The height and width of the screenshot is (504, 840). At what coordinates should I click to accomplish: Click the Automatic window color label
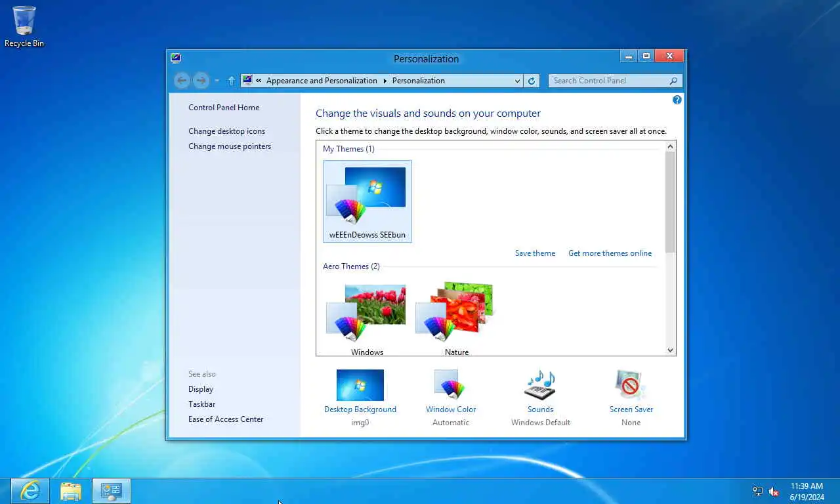[451, 423]
